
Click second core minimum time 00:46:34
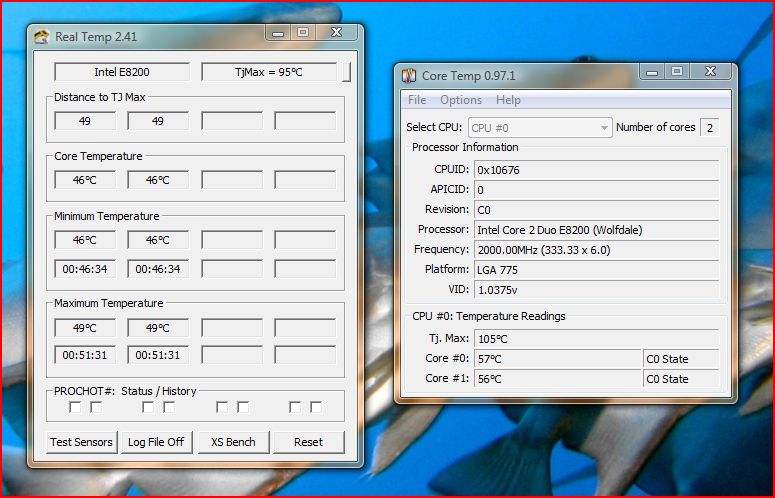158,269
